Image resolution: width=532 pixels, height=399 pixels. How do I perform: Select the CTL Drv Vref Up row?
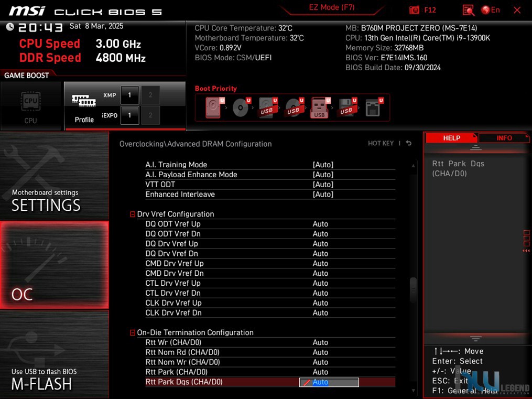270,283
